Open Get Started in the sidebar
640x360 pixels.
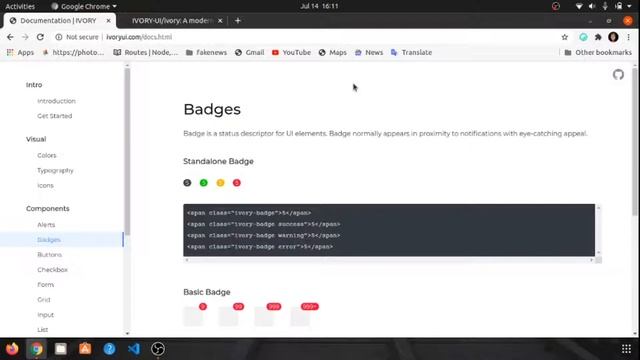(x=55, y=116)
